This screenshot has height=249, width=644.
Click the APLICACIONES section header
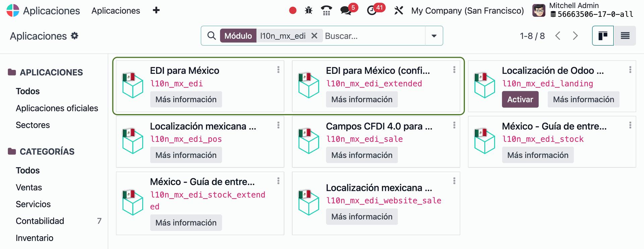(45, 72)
